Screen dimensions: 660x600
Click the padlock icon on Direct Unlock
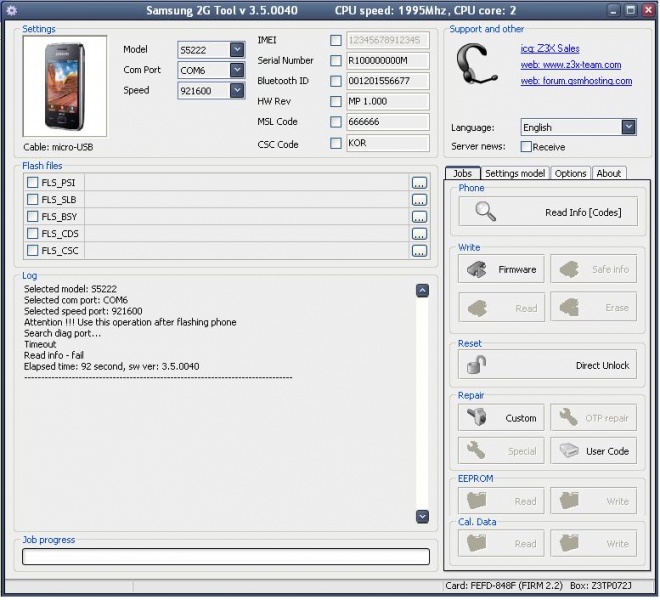477,365
